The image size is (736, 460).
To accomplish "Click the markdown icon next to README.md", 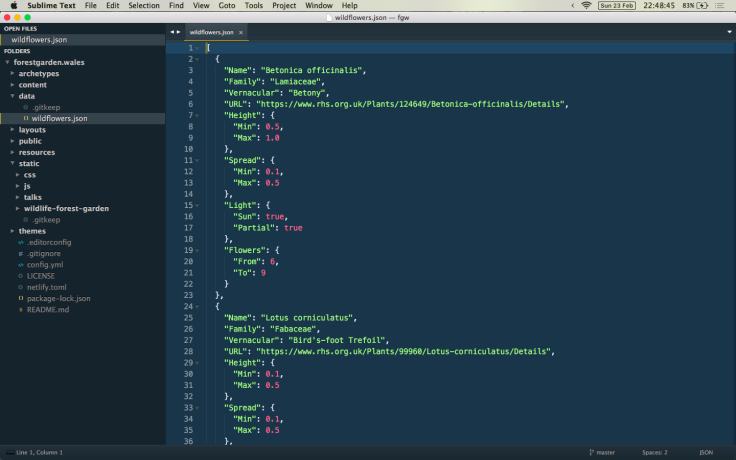I will tap(21, 310).
